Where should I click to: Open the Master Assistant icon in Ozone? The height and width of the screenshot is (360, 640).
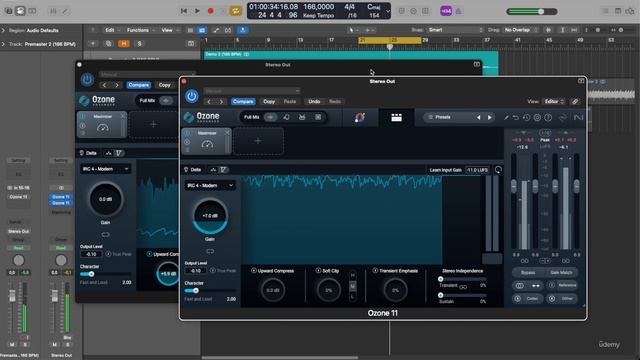[360, 118]
